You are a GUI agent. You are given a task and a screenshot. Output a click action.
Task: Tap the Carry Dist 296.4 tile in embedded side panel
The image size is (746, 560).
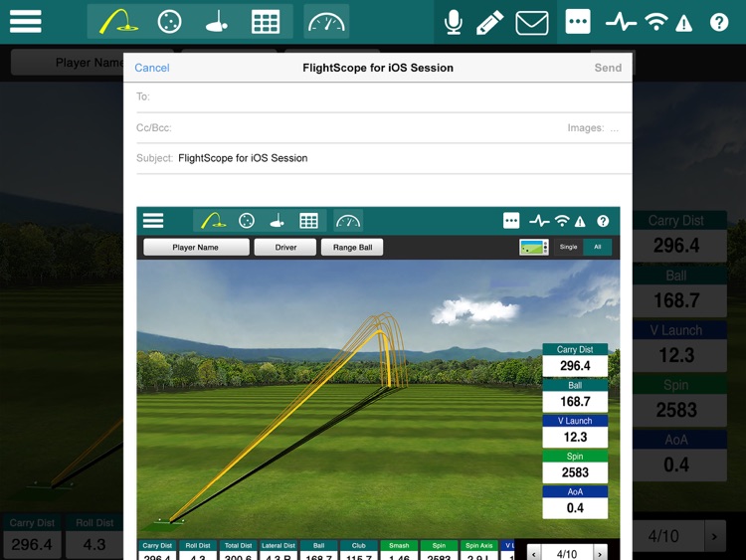(x=575, y=360)
